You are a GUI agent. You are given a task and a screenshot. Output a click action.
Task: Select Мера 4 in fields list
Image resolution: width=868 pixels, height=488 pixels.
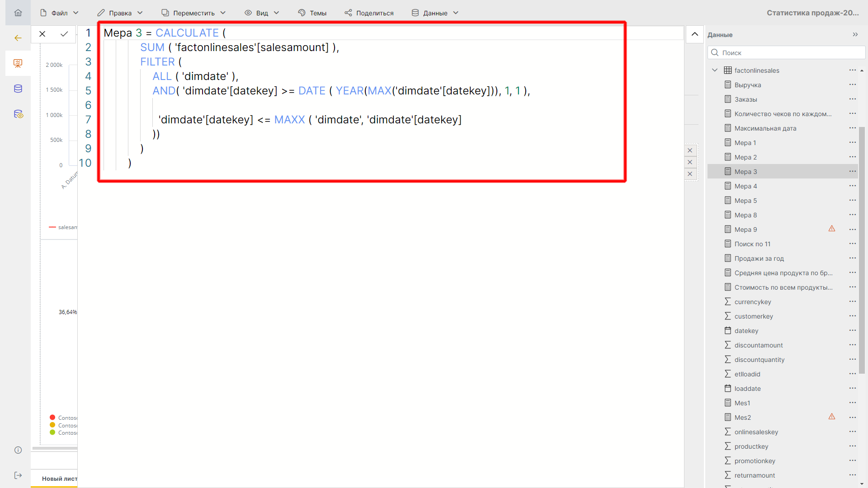point(745,186)
